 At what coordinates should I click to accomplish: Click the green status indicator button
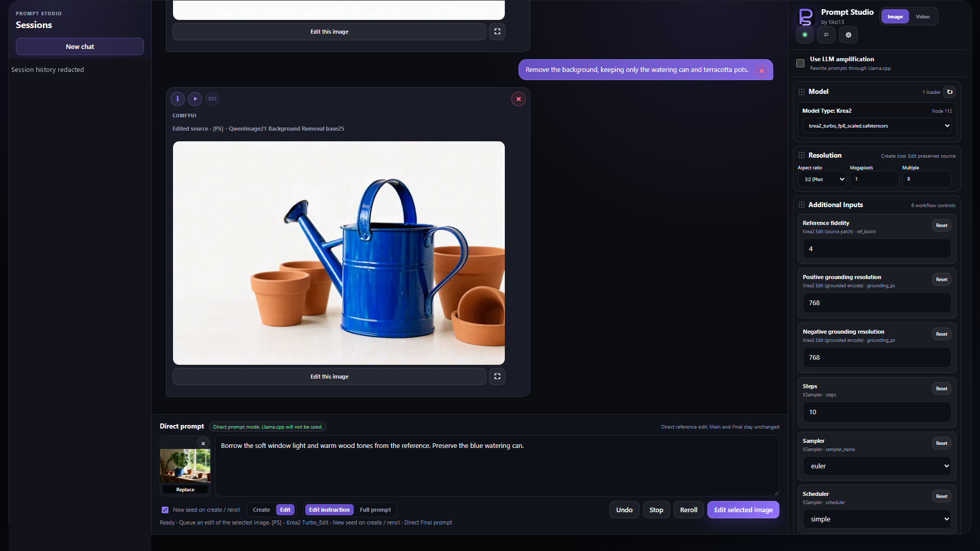point(805,35)
